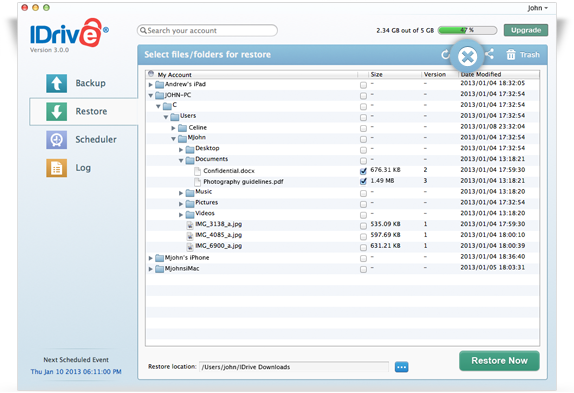Click the Upgrade button

click(526, 30)
